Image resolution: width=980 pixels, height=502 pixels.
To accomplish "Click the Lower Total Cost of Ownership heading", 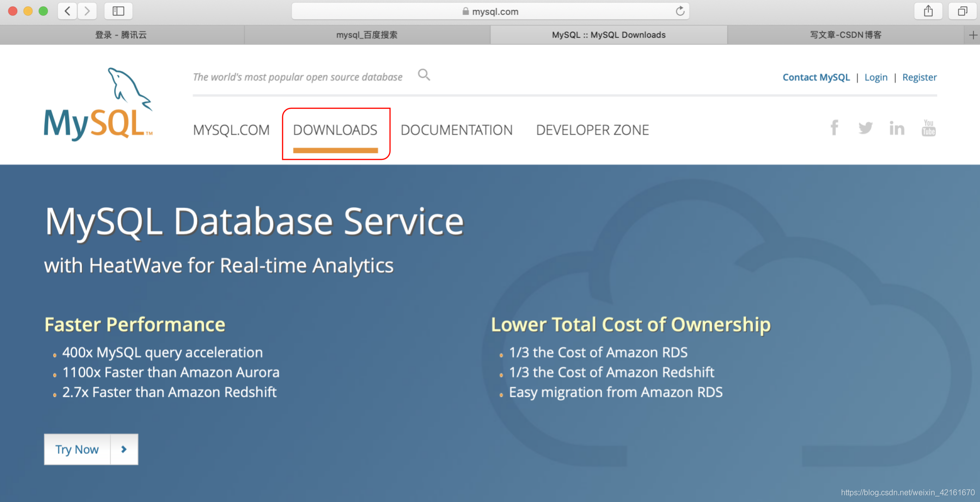I will pyautogui.click(x=631, y=325).
